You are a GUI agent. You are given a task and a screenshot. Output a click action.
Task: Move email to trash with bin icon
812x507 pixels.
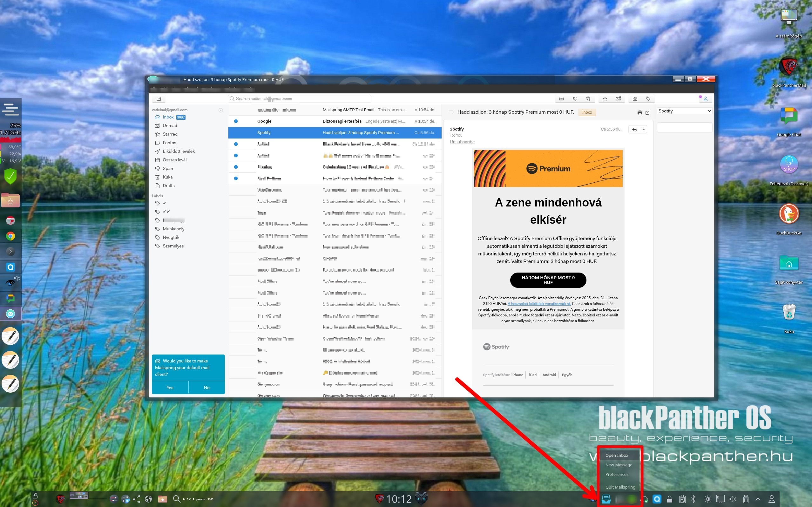(588, 98)
